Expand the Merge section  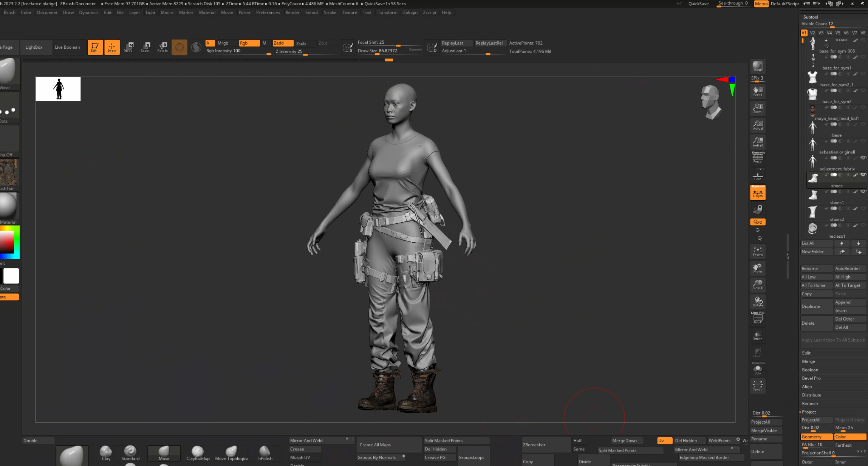click(x=808, y=361)
